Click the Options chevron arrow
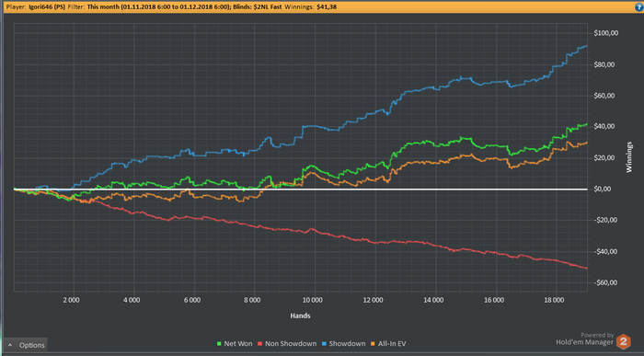The height and width of the screenshot is (356, 644). click(x=10, y=345)
